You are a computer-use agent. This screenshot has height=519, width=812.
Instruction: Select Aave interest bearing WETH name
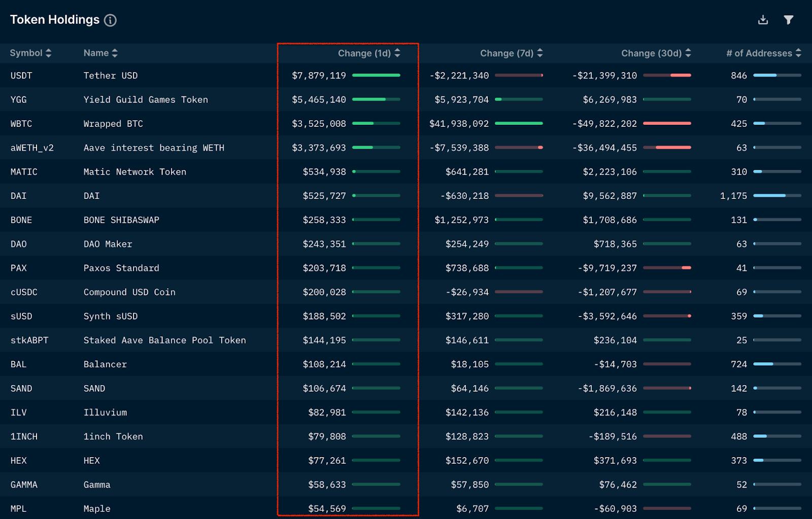154,148
